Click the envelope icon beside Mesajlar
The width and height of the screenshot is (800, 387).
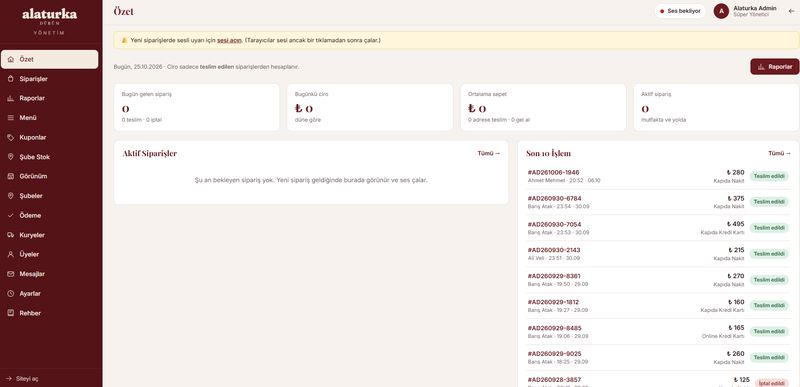tap(11, 274)
